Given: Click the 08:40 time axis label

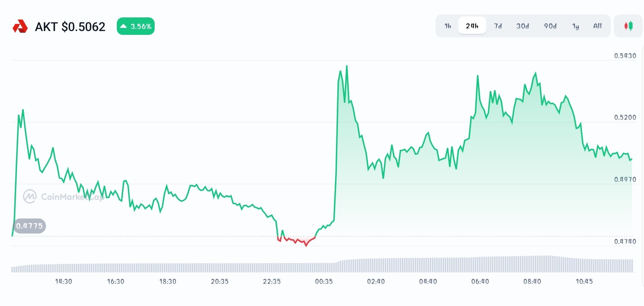Looking at the screenshot, I should (x=532, y=281).
